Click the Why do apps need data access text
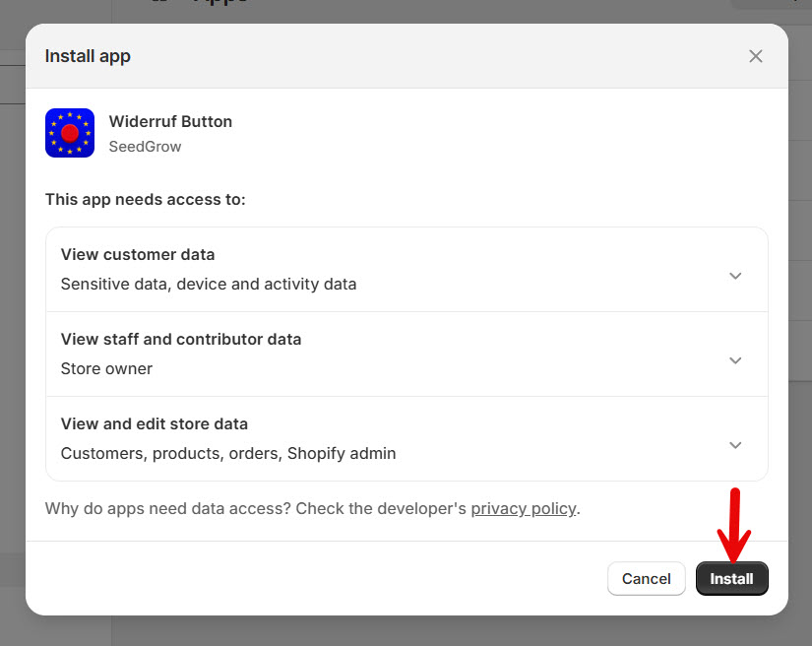This screenshot has width=812, height=646. [255, 509]
